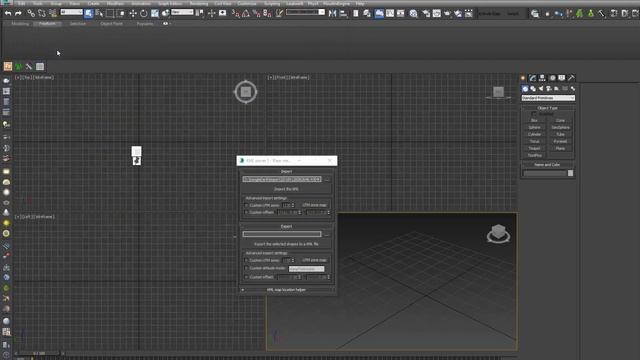The width and height of the screenshot is (640, 360).
Task: Select Cameras category icon
Action: coord(549,89)
